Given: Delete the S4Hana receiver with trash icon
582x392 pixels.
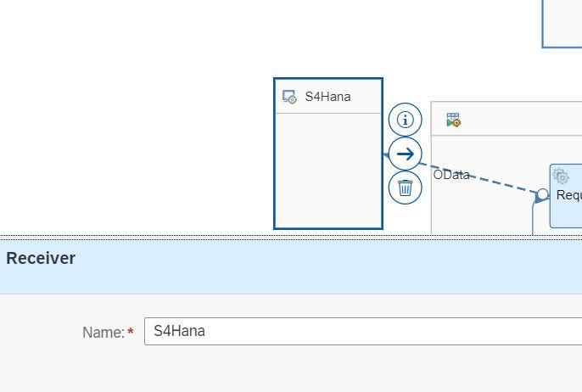Looking at the screenshot, I should point(405,188).
